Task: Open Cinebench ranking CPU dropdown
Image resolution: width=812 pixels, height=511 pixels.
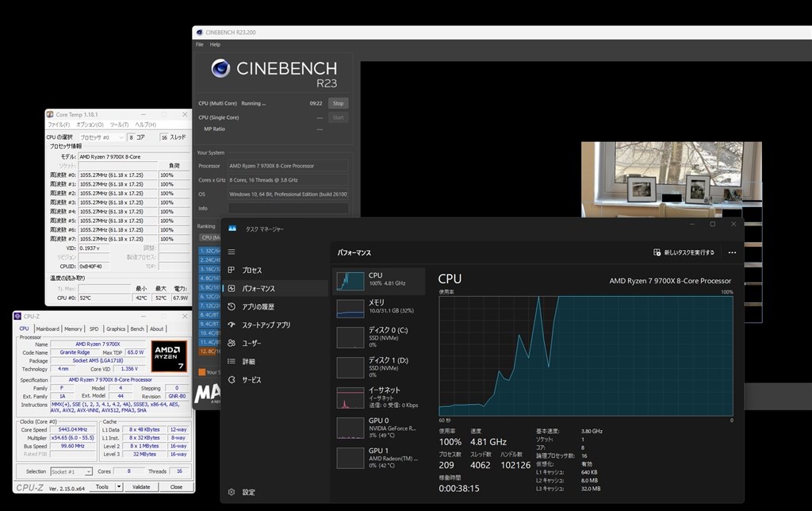Action: (x=209, y=237)
